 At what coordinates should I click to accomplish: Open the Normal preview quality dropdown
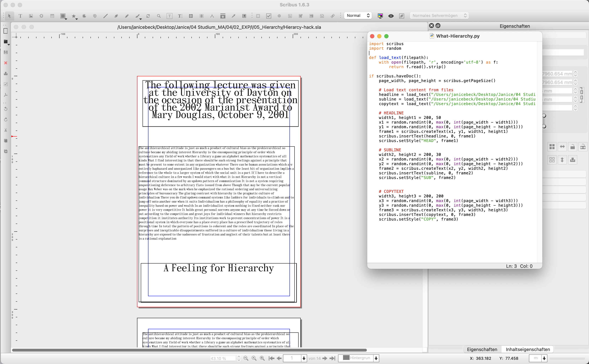coord(358,15)
